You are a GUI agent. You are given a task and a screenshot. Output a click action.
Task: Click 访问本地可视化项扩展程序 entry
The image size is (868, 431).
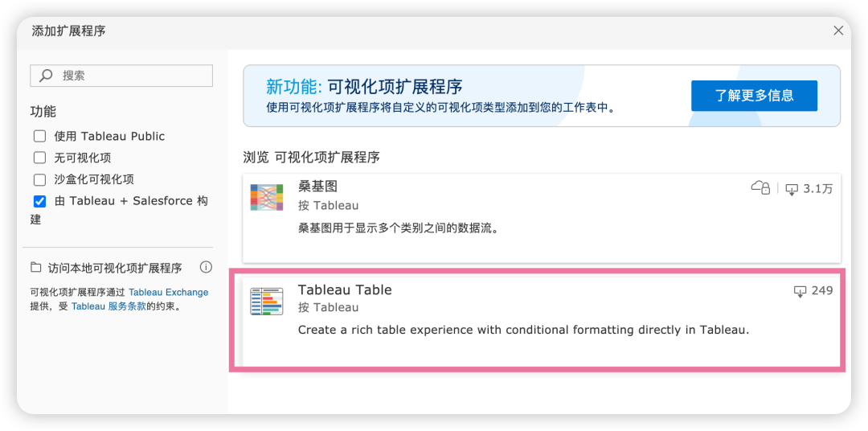click(x=114, y=268)
